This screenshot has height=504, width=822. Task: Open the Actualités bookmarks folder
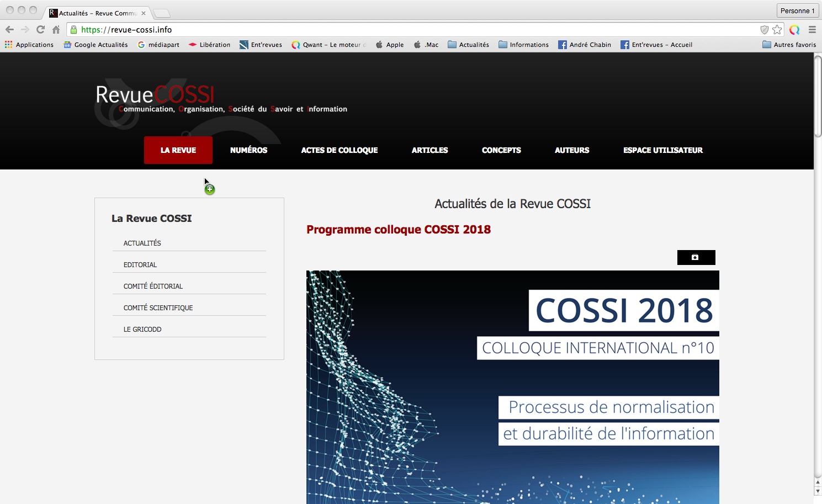pos(468,45)
